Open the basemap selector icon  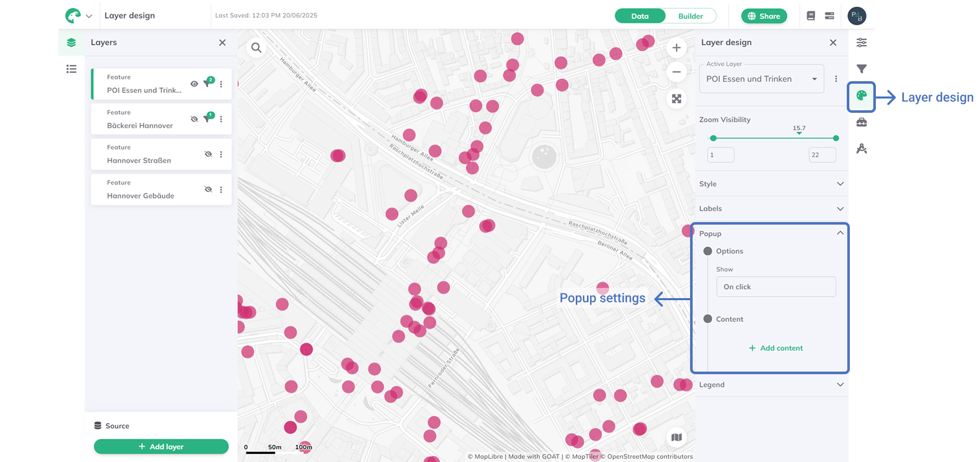[676, 437]
